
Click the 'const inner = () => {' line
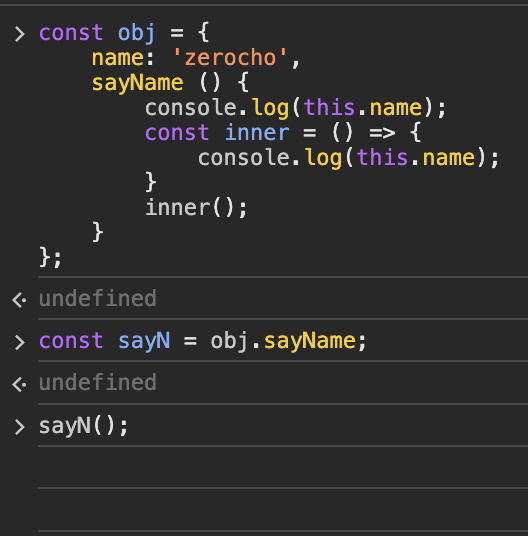point(283,133)
